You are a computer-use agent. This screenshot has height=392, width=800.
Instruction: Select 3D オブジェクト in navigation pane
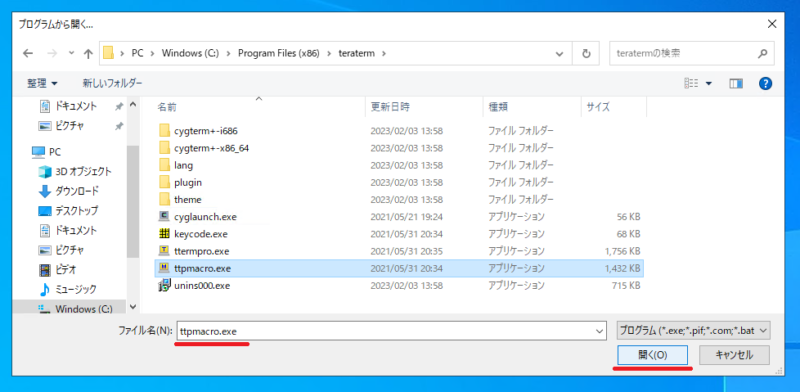coord(83,172)
